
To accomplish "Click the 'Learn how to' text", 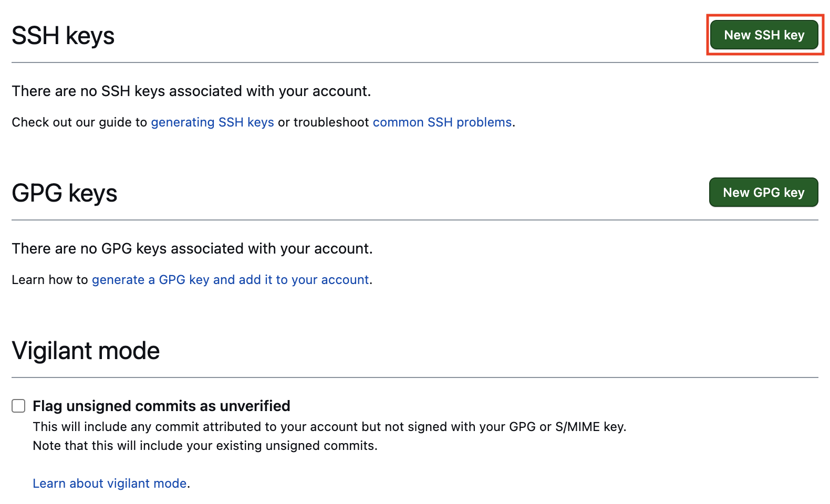I will click(x=49, y=280).
